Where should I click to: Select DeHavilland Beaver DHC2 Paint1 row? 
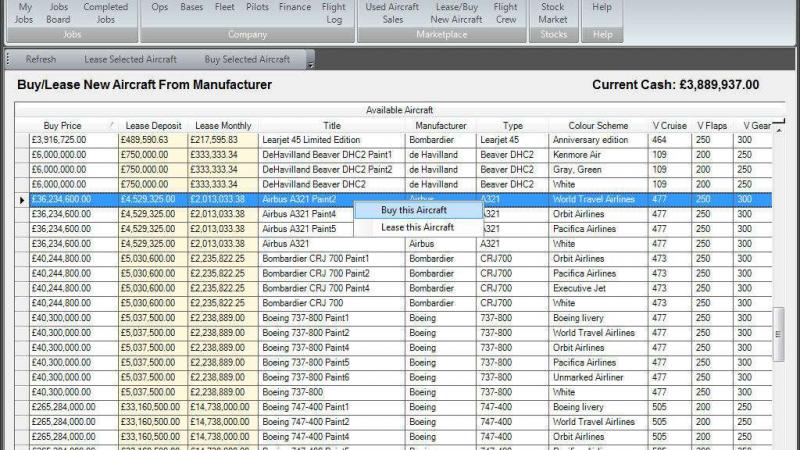pos(393,155)
